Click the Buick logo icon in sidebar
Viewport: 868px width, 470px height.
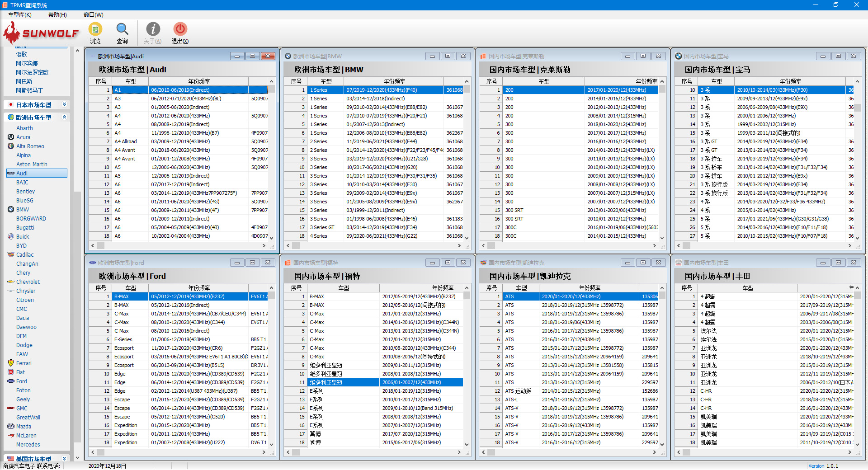(x=11, y=236)
